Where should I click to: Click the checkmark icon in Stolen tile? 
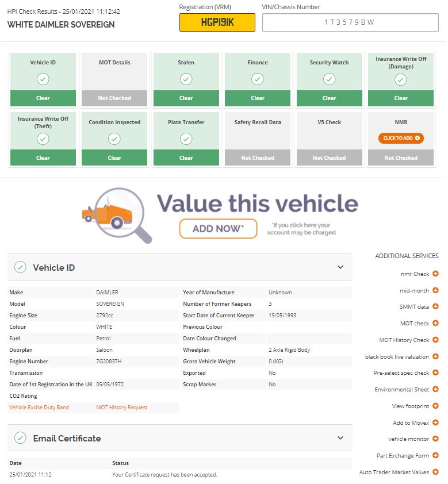point(186,79)
